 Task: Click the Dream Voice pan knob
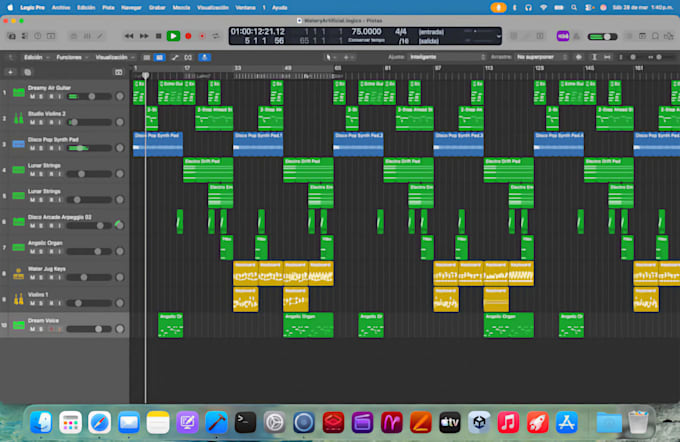(x=120, y=329)
